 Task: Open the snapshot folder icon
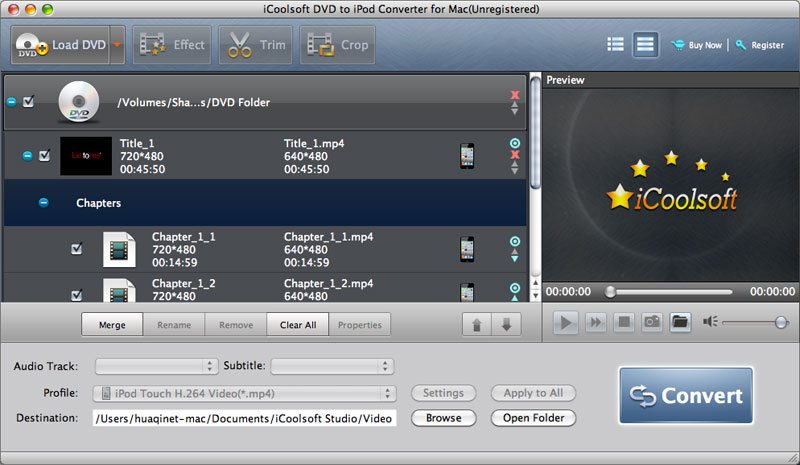point(680,322)
